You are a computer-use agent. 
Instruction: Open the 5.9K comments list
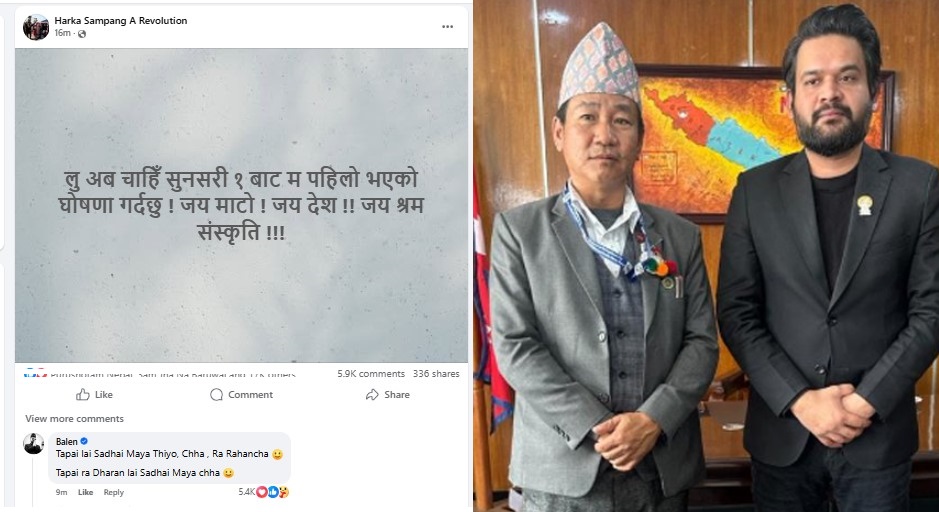371,374
